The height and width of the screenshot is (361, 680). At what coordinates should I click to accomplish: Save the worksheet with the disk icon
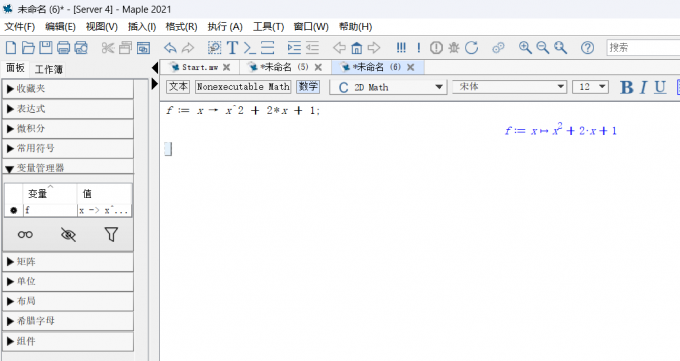46,47
